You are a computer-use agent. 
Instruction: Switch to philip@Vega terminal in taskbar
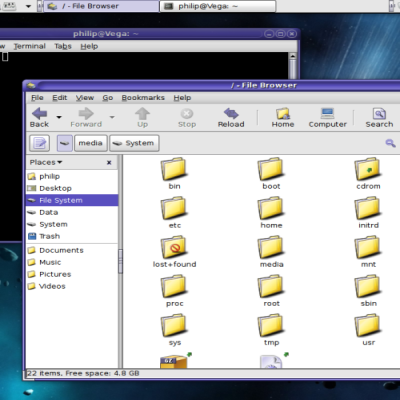218,6
